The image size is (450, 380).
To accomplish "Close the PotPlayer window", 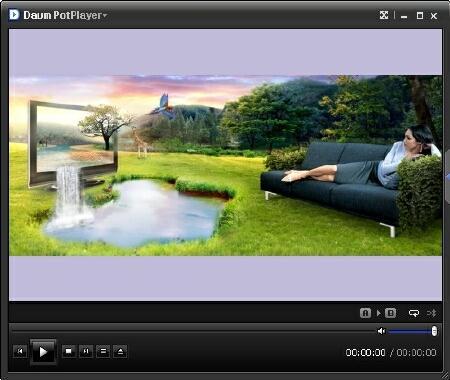I will [x=434, y=16].
